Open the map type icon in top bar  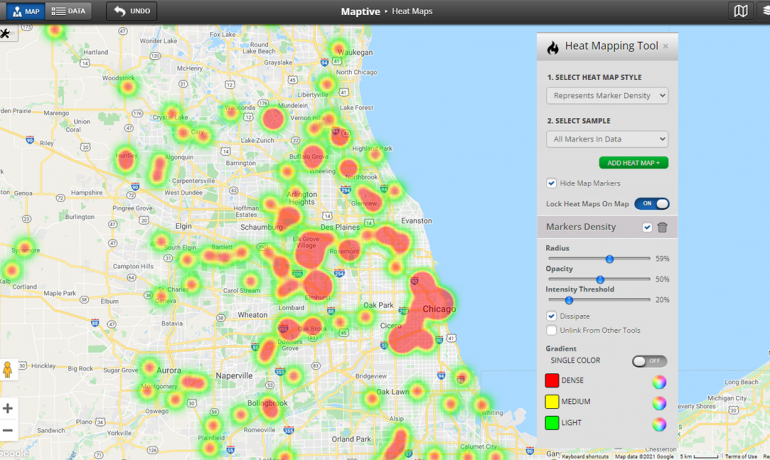point(741,11)
